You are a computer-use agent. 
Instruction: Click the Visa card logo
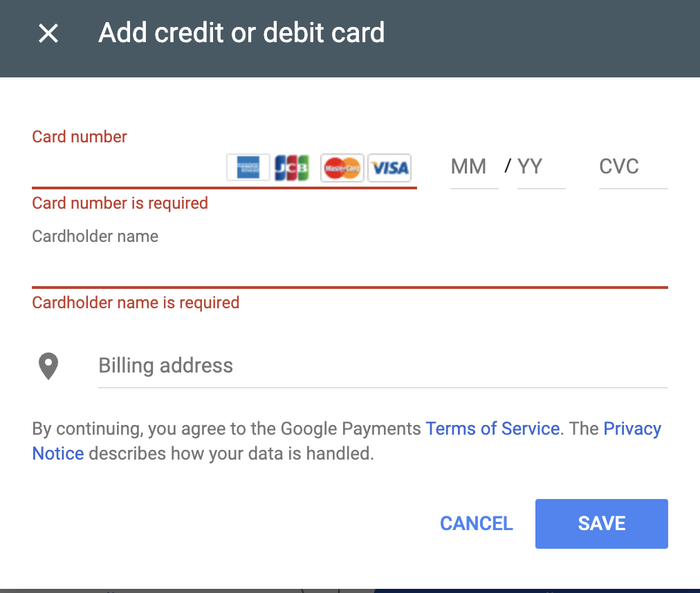tap(389, 167)
